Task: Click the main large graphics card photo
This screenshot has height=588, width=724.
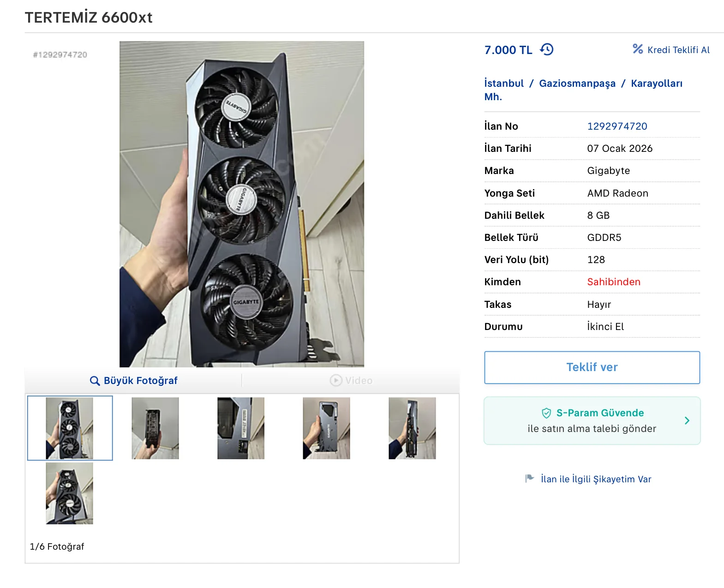Action: click(242, 204)
